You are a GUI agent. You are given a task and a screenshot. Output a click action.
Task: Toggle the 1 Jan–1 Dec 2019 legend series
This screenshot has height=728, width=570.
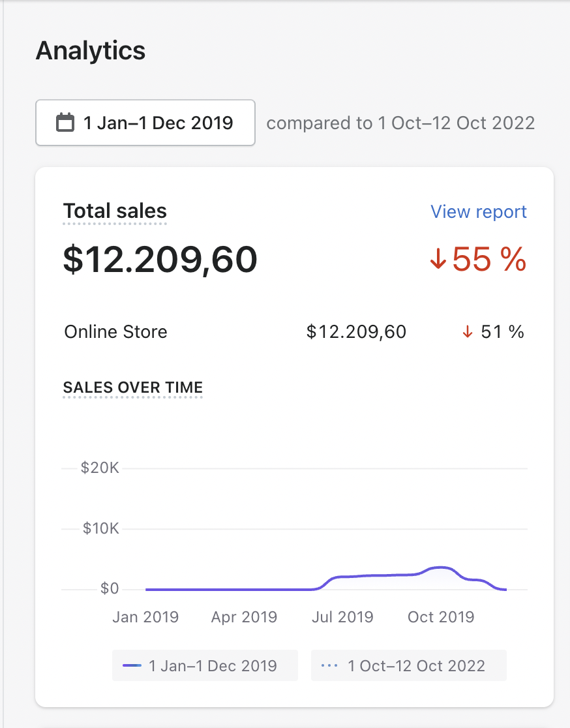coord(205,665)
